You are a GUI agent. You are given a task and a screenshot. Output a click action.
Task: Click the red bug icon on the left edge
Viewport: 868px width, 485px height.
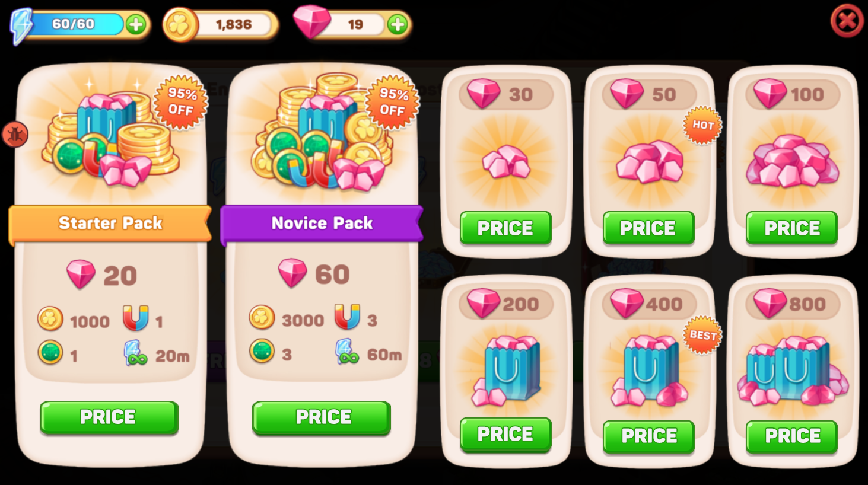coord(15,135)
